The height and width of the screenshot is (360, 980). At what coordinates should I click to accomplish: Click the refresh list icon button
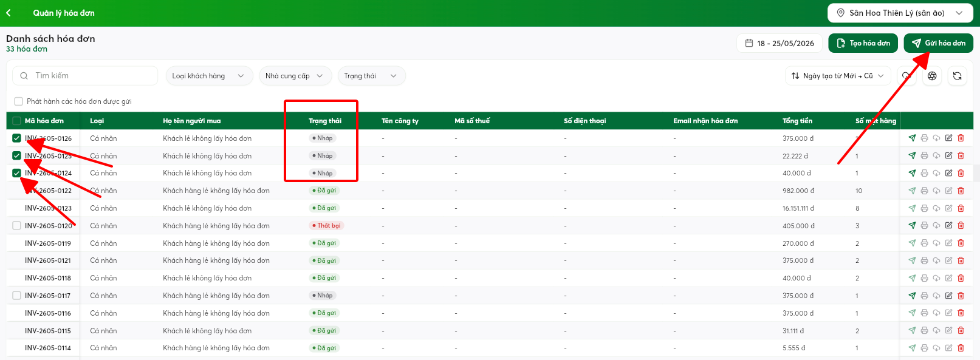point(957,76)
